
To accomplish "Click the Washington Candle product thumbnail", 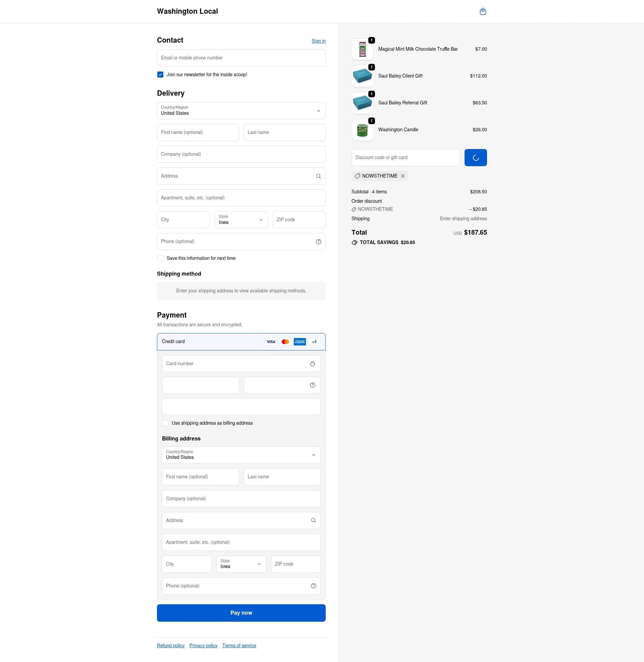I will click(362, 130).
